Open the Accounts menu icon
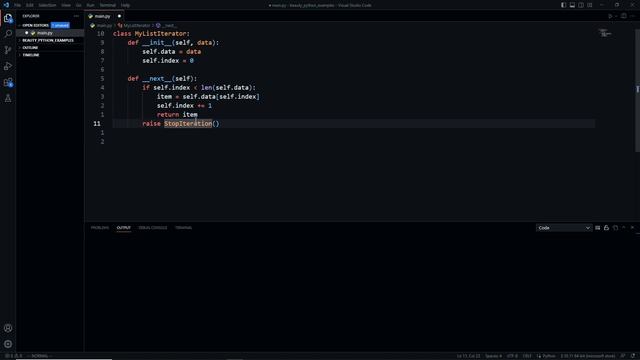Image resolution: width=640 pixels, height=360 pixels. point(8,328)
